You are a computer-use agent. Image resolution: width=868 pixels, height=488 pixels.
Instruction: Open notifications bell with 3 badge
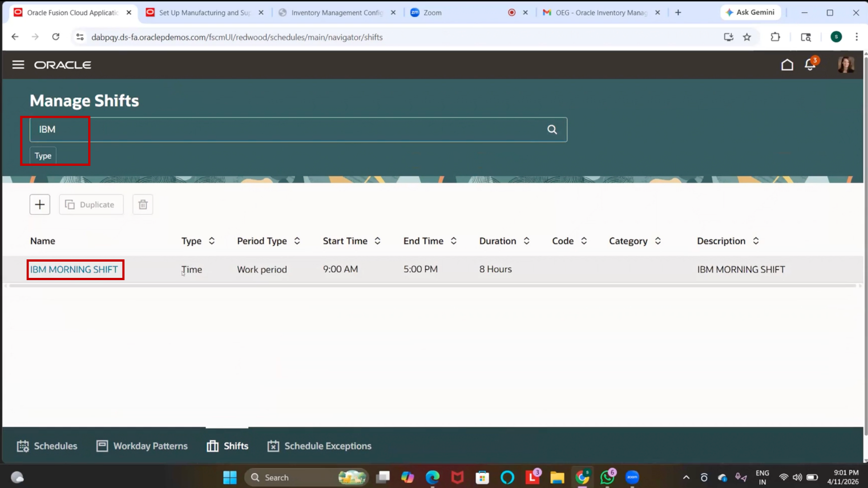[810, 64]
